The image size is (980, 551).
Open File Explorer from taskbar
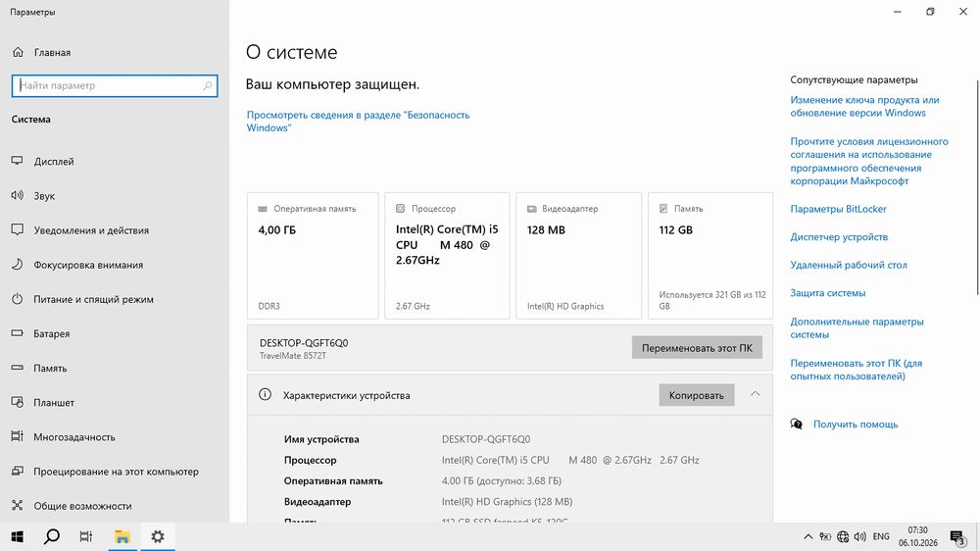coord(122,536)
